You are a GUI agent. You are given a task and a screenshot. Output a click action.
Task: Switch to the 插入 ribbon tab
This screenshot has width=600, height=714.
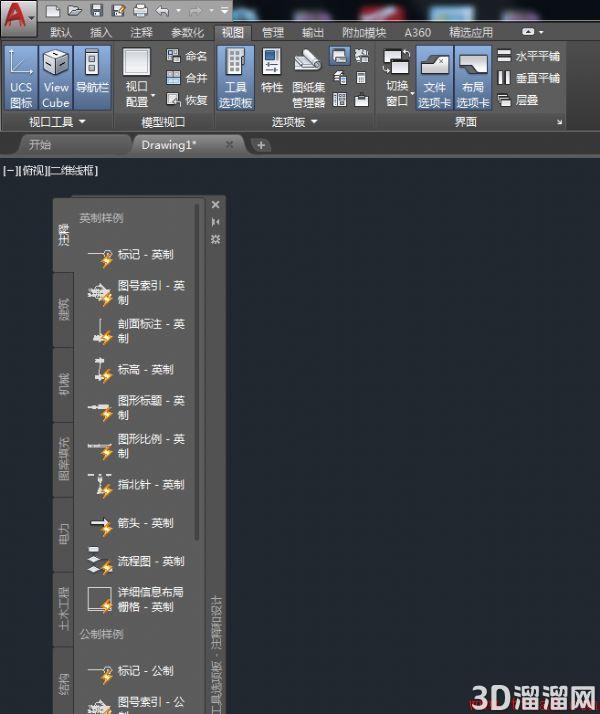(101, 32)
